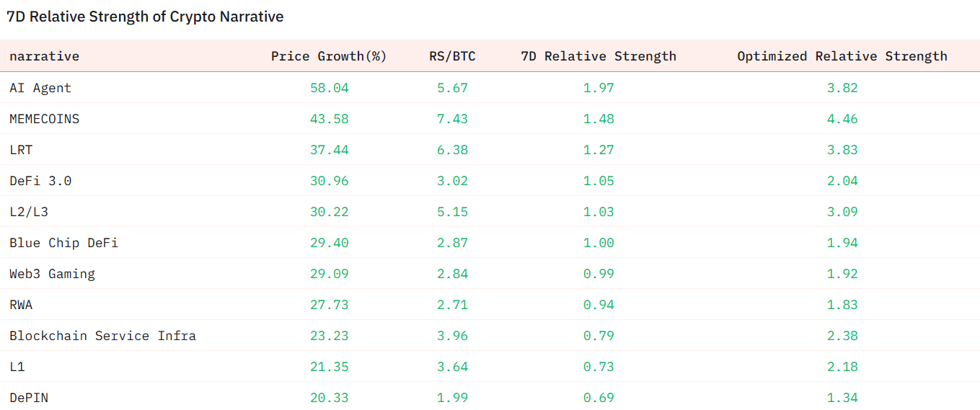Click the 'DeFi 3.0' row label
Screen dimensions: 980x410
pyautogui.click(x=40, y=181)
